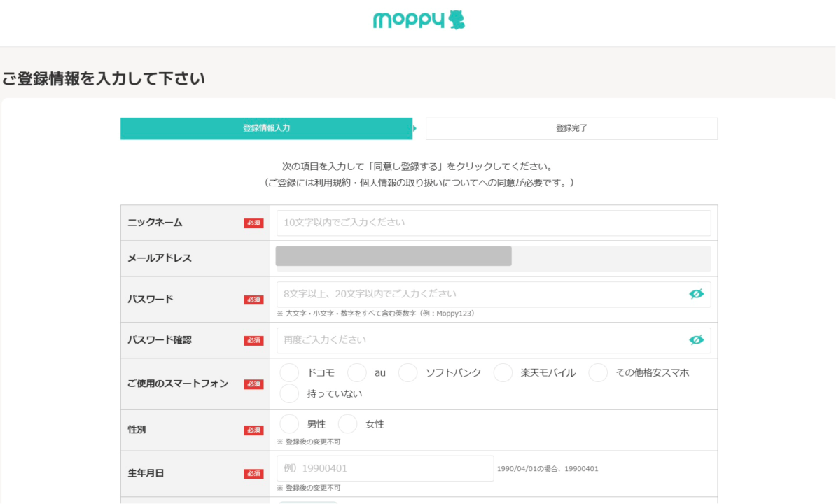Click the パスワード確認 input field
The height and width of the screenshot is (504, 836).
480,340
